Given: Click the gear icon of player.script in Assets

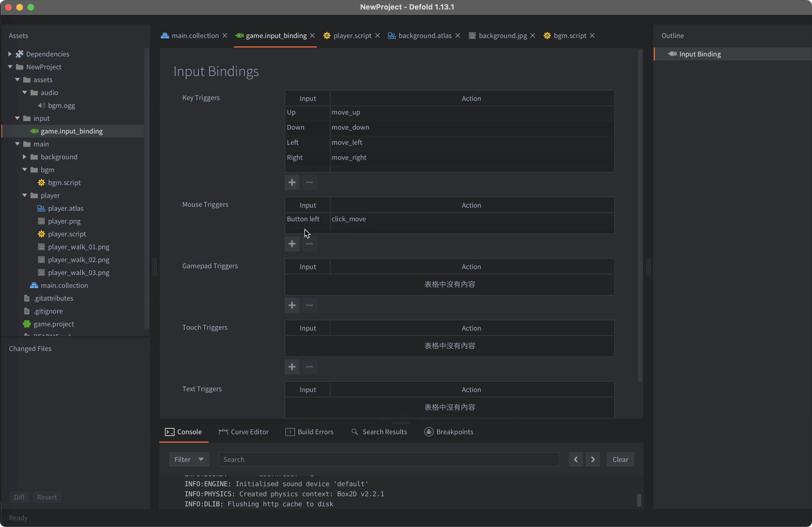Looking at the screenshot, I should 41,234.
